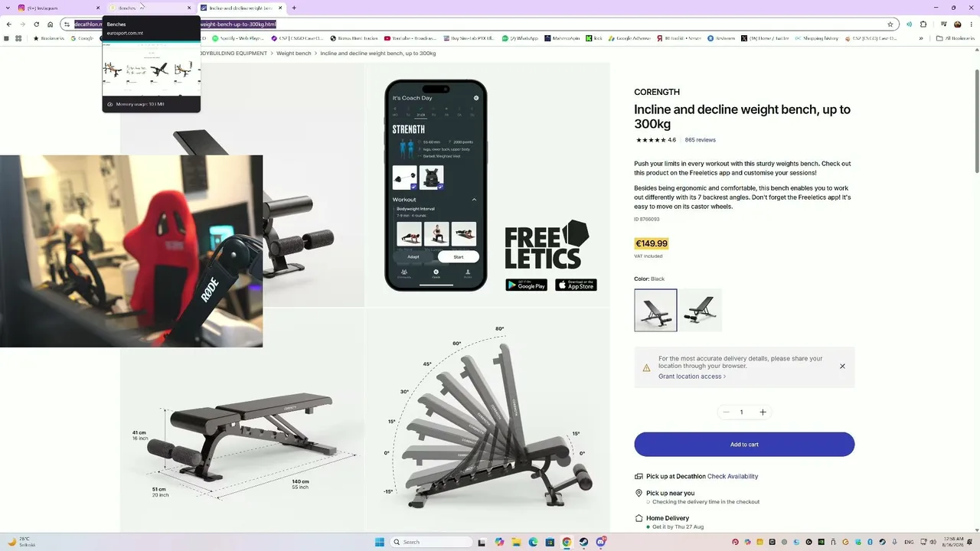Close the Instagram tab
Viewport: 980px width, 551px height.
pyautogui.click(x=98, y=8)
